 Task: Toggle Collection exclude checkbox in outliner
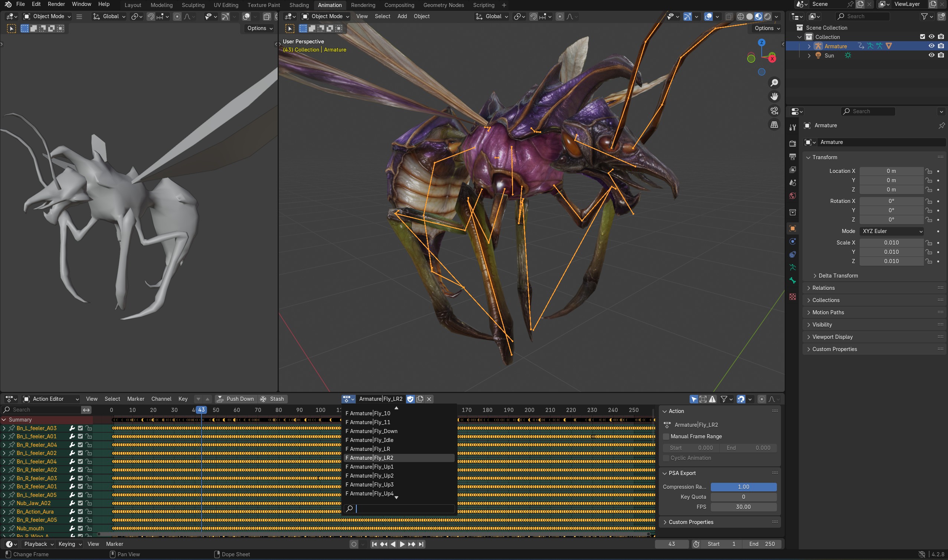[x=922, y=37]
